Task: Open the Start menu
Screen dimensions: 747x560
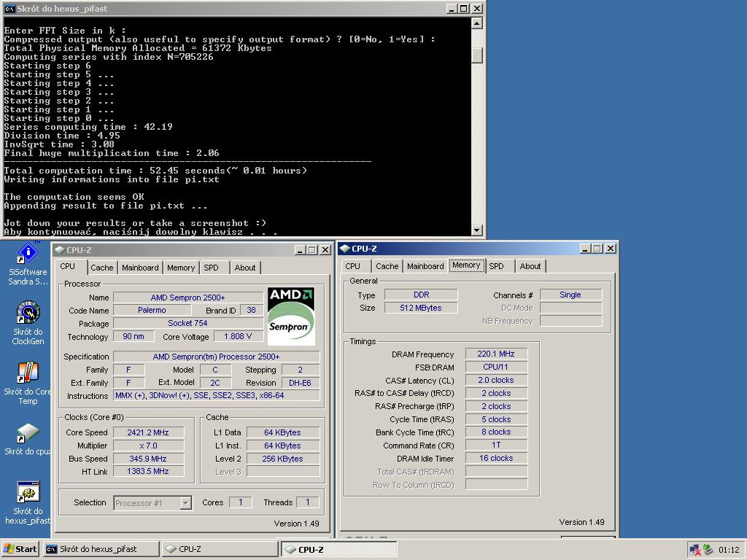Action: point(20,549)
